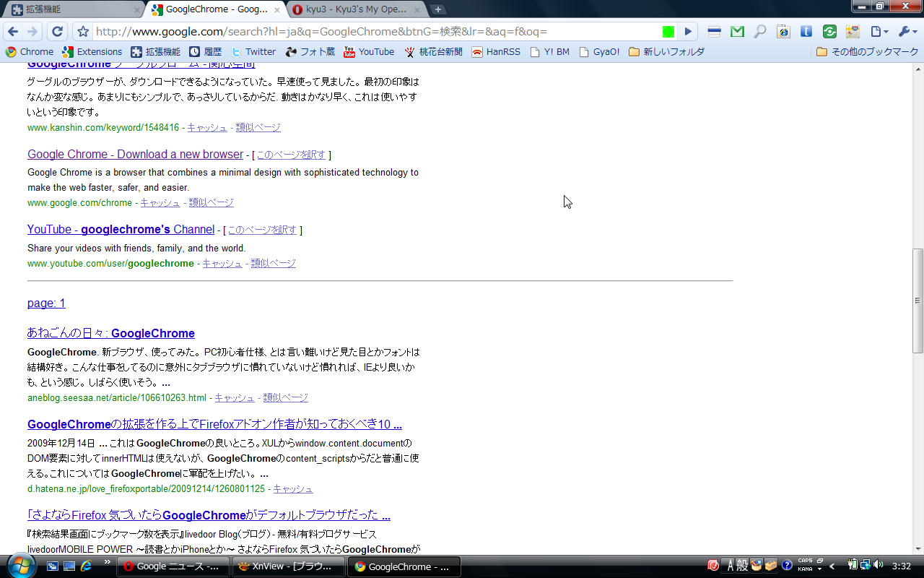
Task: Expand the quick launch overflow chevron
Action: 108,562
